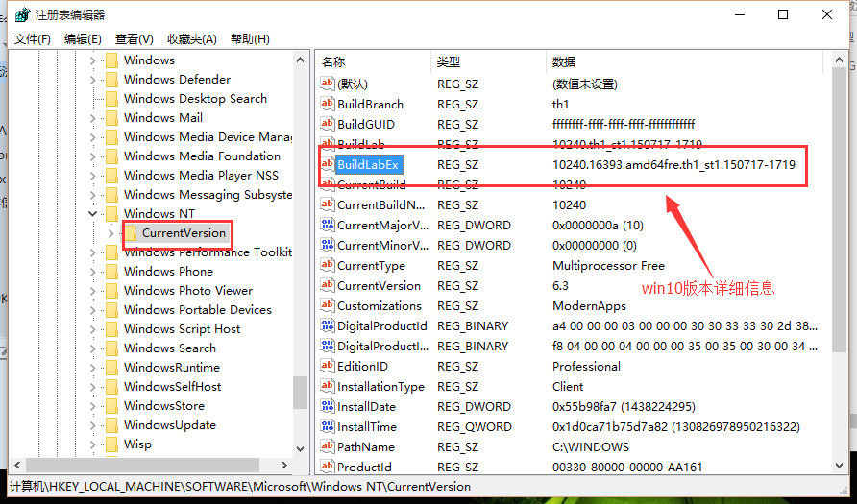Maximize the Registry Editor window

pyautogui.click(x=783, y=14)
